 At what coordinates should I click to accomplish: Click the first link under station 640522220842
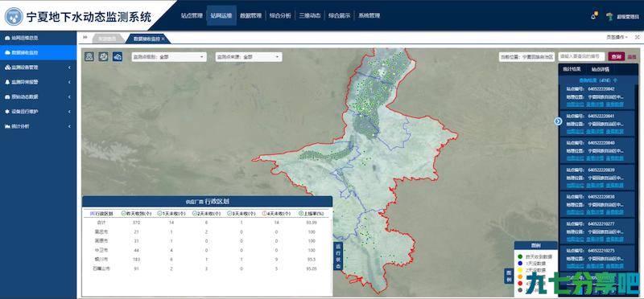point(575,104)
